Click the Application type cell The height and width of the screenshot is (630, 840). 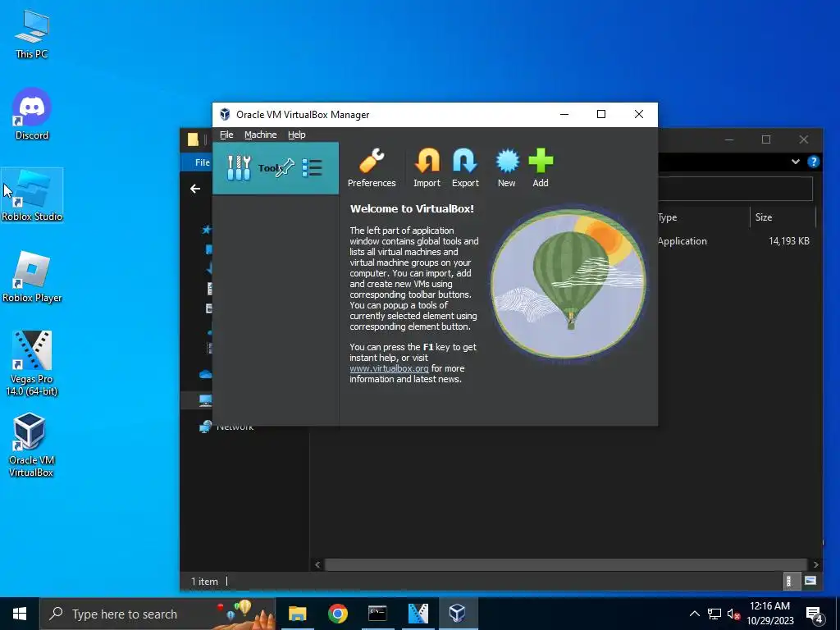tap(682, 241)
